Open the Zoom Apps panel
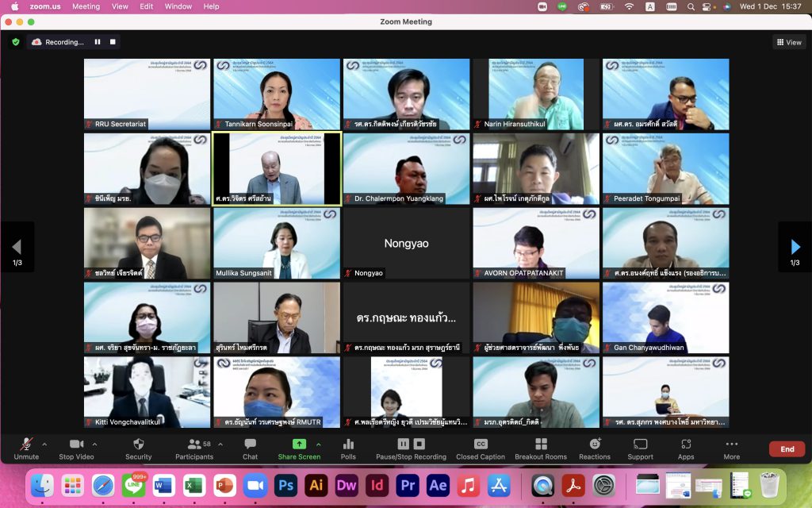The width and height of the screenshot is (812, 508). click(686, 449)
